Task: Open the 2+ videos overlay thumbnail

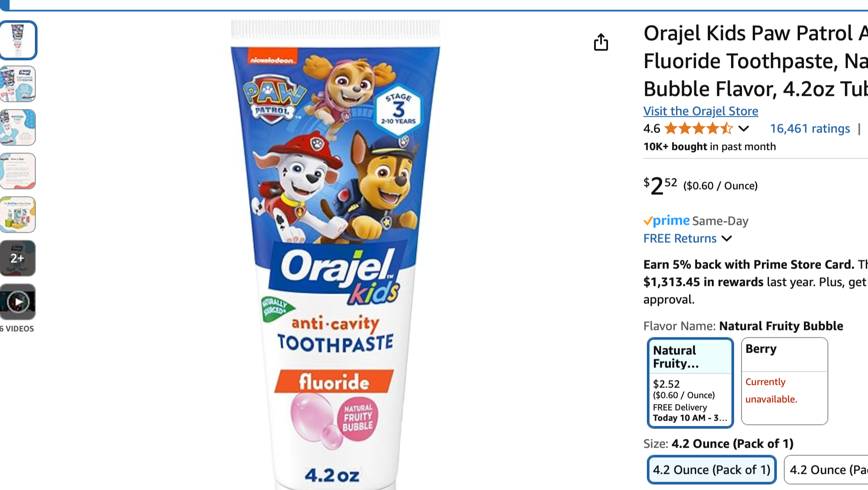Action: click(18, 258)
